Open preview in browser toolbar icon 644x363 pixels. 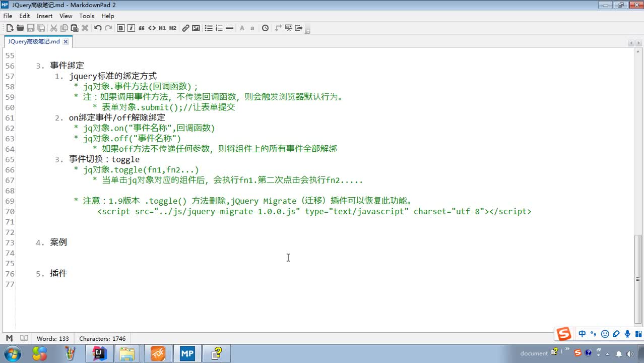(x=289, y=28)
